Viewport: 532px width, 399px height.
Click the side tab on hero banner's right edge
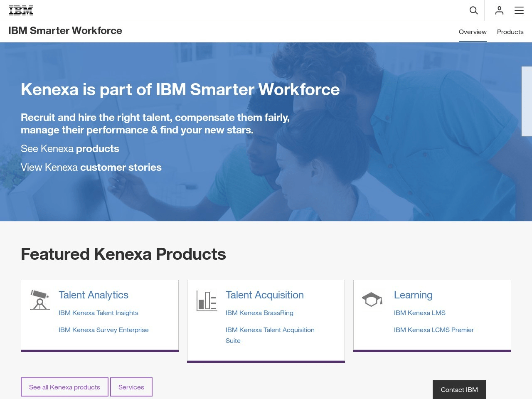(527, 101)
